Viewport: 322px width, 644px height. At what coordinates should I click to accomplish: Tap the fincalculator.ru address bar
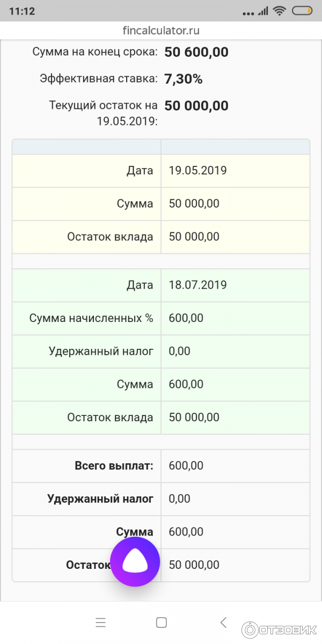(x=161, y=31)
